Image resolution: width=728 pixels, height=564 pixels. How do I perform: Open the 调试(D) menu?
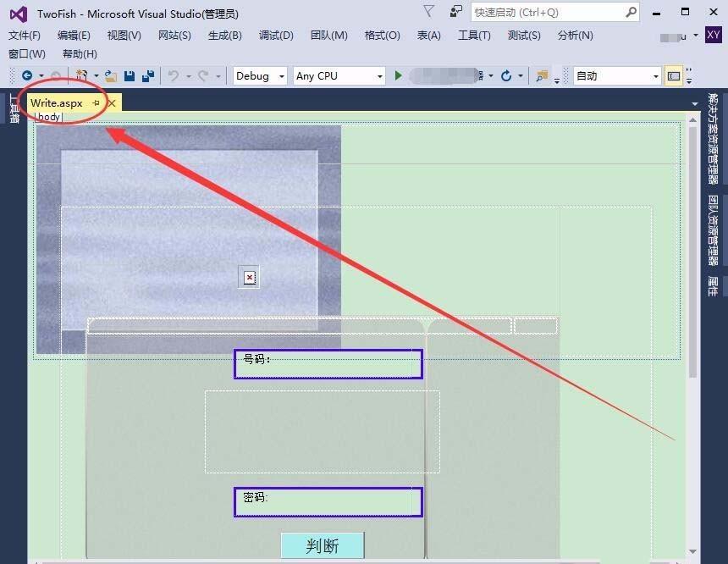tap(275, 36)
